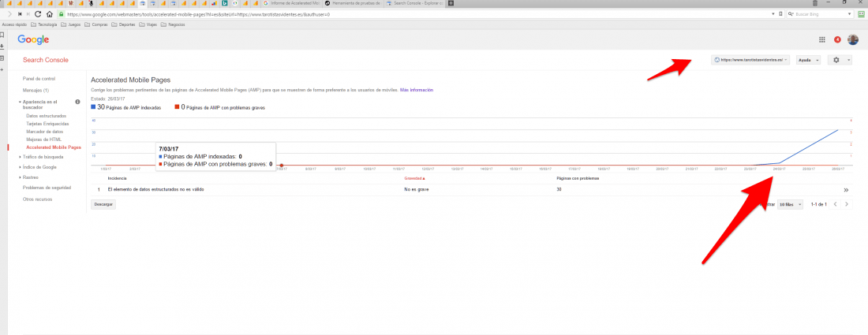Open Mensajes (1) in the sidebar
This screenshot has width=868, height=335.
point(36,90)
